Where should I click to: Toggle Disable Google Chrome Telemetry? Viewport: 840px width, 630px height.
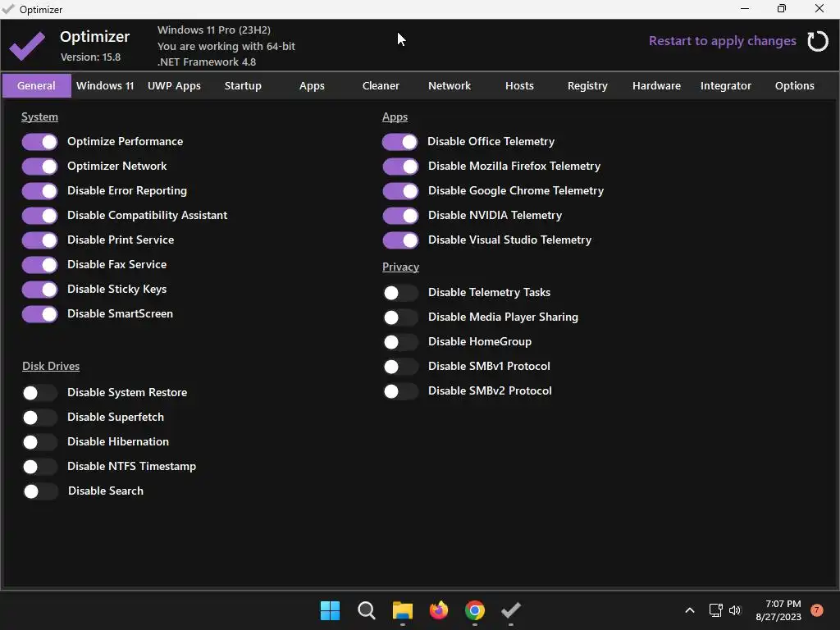(x=400, y=191)
